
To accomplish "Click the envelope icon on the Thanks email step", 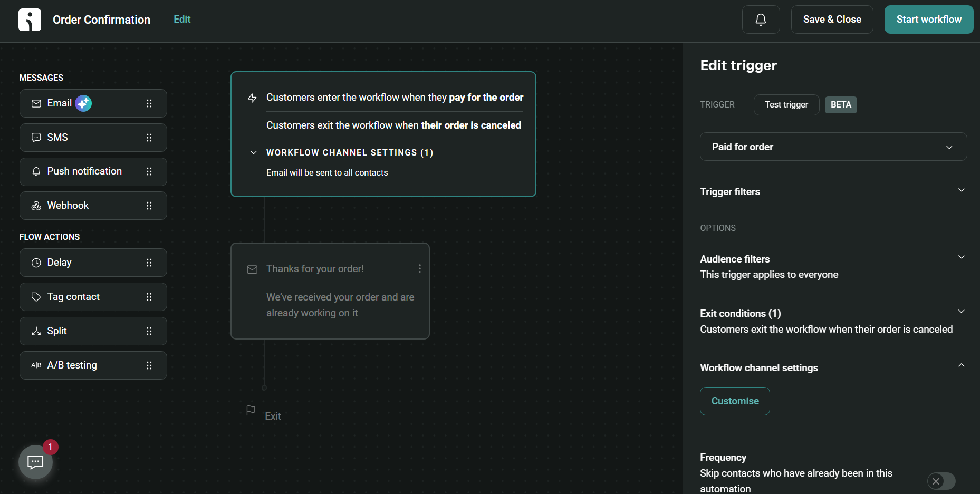I will [252, 269].
